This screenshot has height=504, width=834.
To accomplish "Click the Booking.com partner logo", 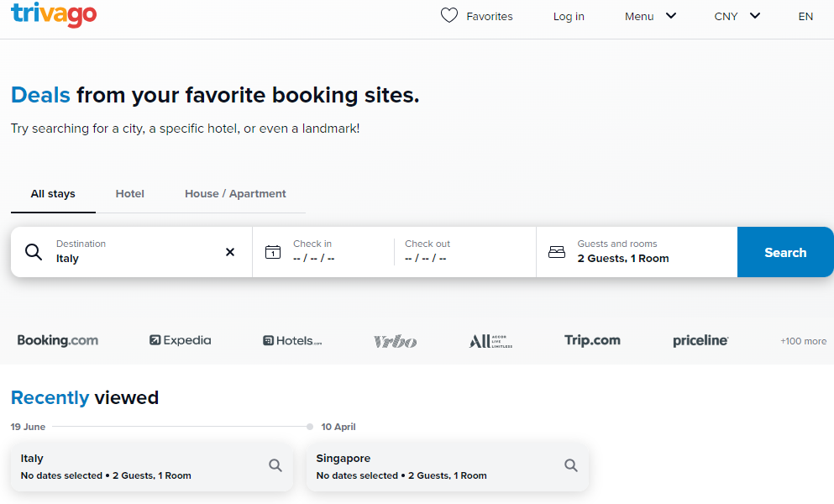I will tap(58, 341).
